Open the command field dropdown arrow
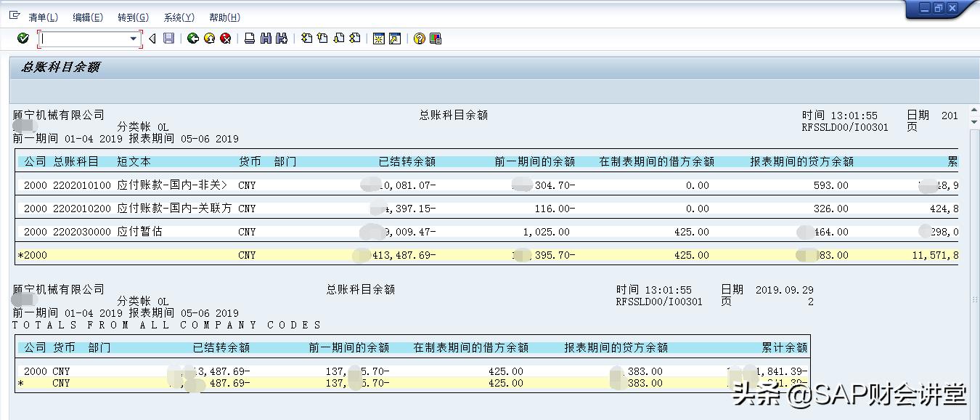980x420 pixels. pos(134,38)
